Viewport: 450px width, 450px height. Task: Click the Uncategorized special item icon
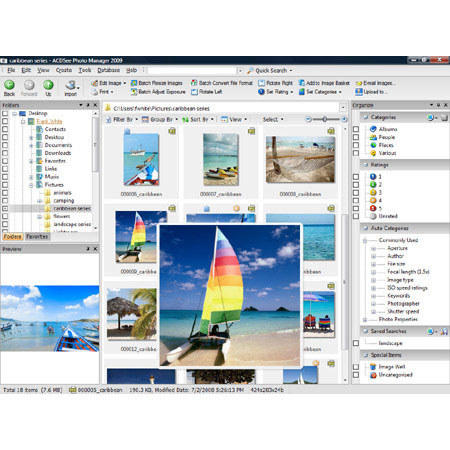coord(373,375)
